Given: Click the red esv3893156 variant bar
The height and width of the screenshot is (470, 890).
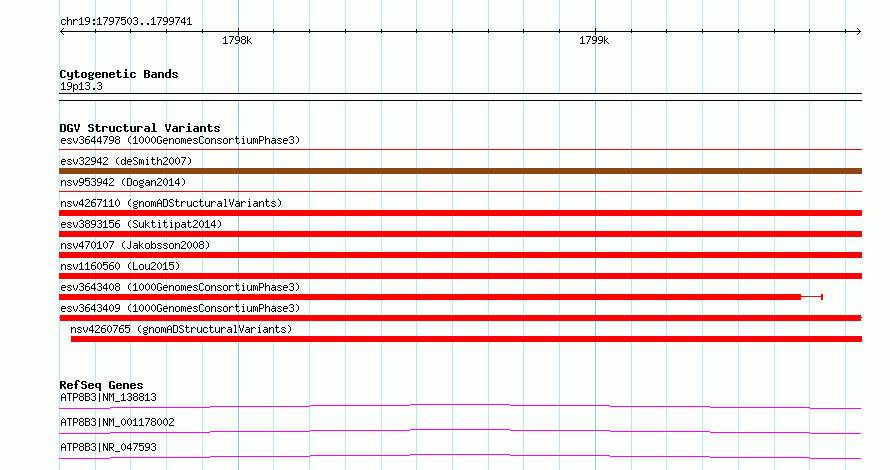Looking at the screenshot, I should click(460, 234).
